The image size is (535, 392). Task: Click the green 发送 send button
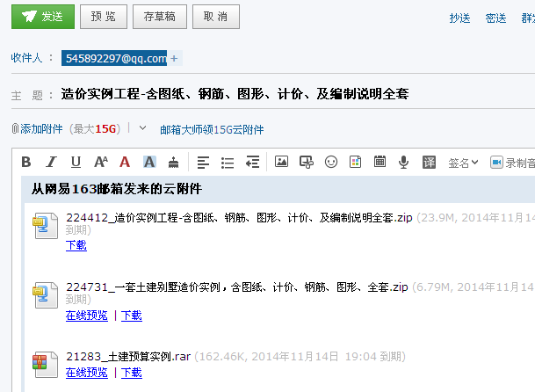pos(43,17)
